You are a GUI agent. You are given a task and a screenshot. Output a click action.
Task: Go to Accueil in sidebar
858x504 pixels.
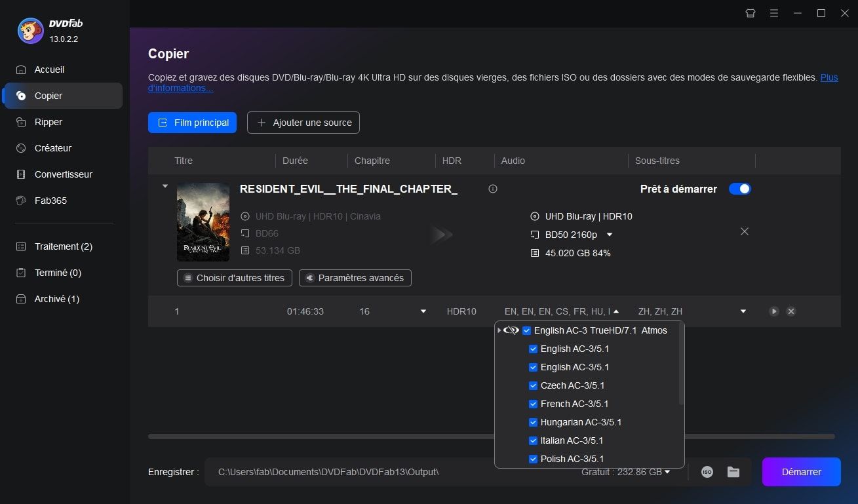pos(62,69)
